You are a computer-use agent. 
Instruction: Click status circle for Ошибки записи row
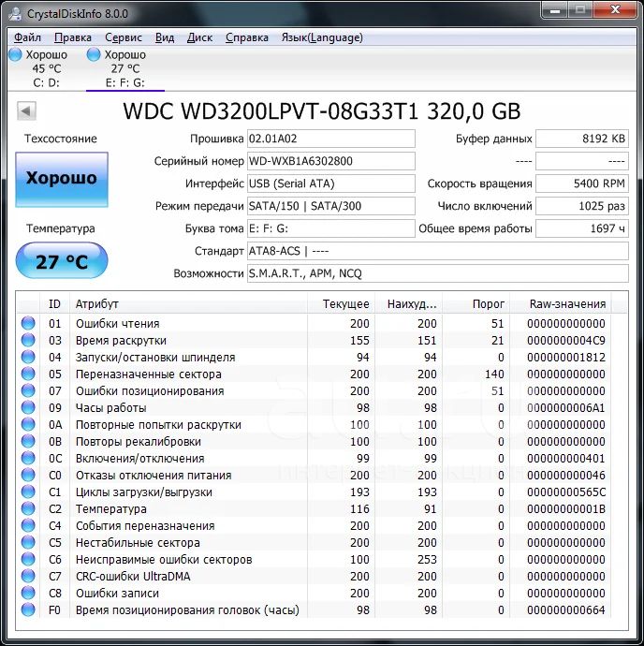pos(28,594)
